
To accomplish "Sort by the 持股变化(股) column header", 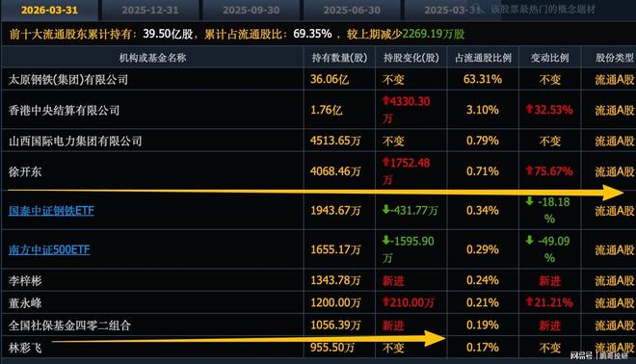I will pos(411,58).
